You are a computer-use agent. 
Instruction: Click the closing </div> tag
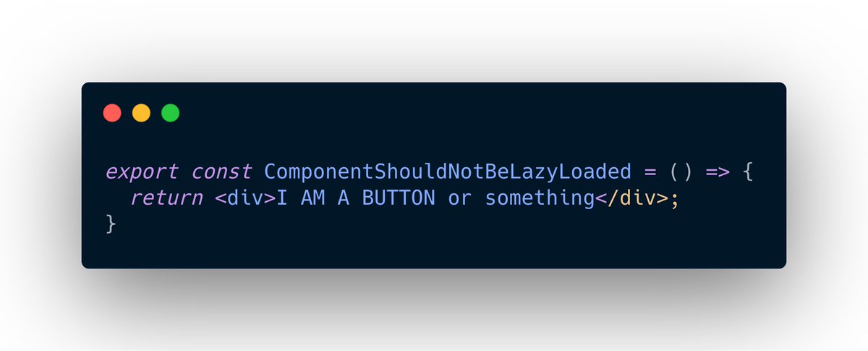click(631, 198)
